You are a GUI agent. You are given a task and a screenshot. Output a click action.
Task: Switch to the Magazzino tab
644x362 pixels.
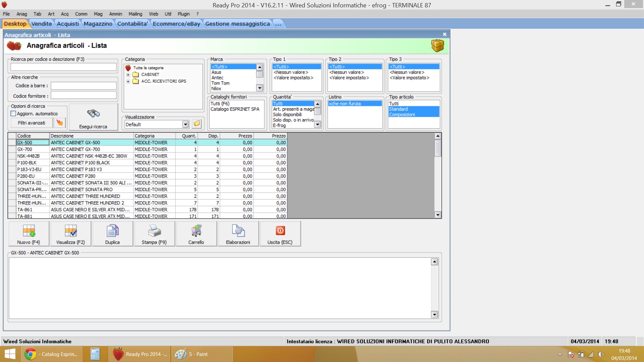(x=98, y=24)
